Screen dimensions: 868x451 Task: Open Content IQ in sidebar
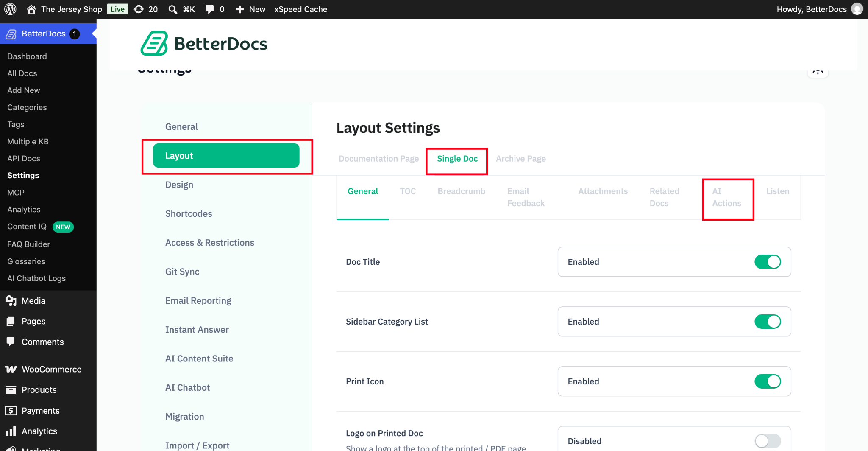(x=27, y=227)
